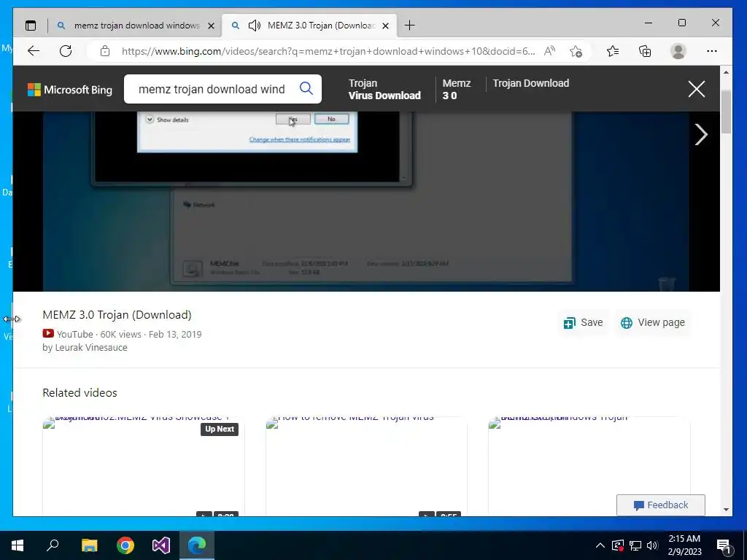Mute the tab using the speaker icon
This screenshot has width=747, height=560.
coord(255,26)
